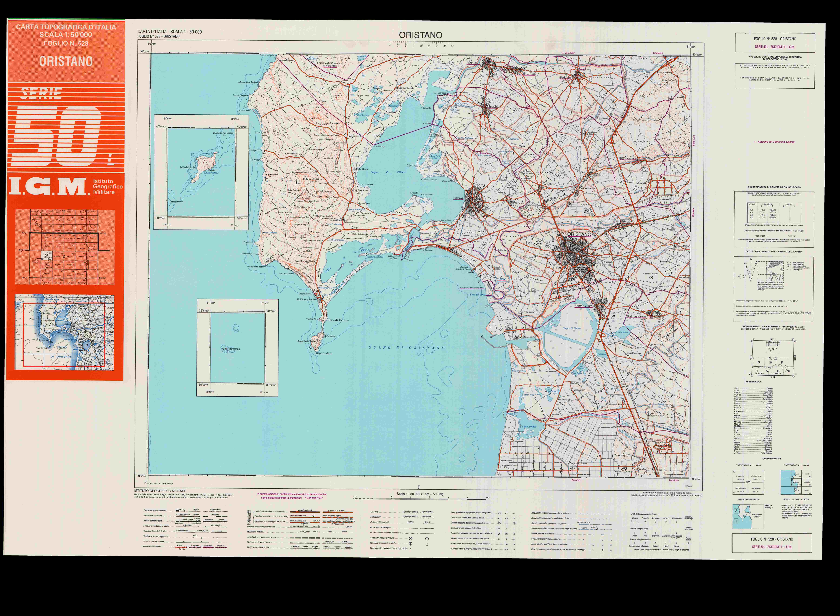Click the "il Catalano" label in the lower inset
Viewport: 840px width, 616px height.
pos(234,349)
